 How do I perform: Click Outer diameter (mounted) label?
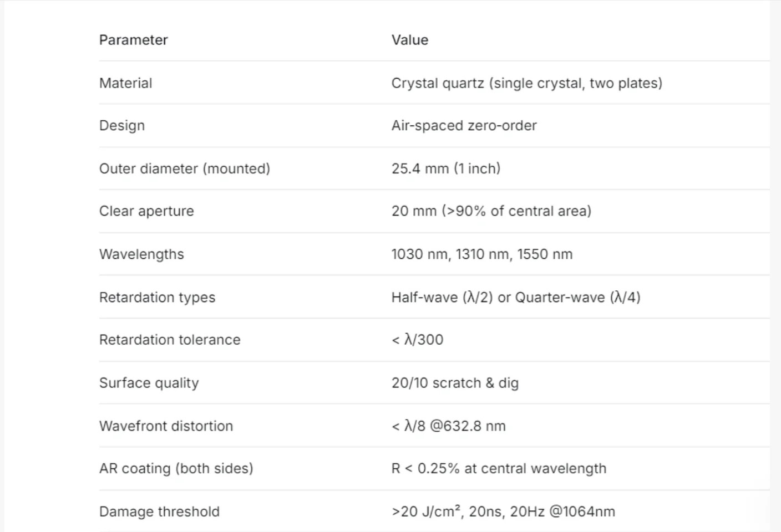pos(185,168)
